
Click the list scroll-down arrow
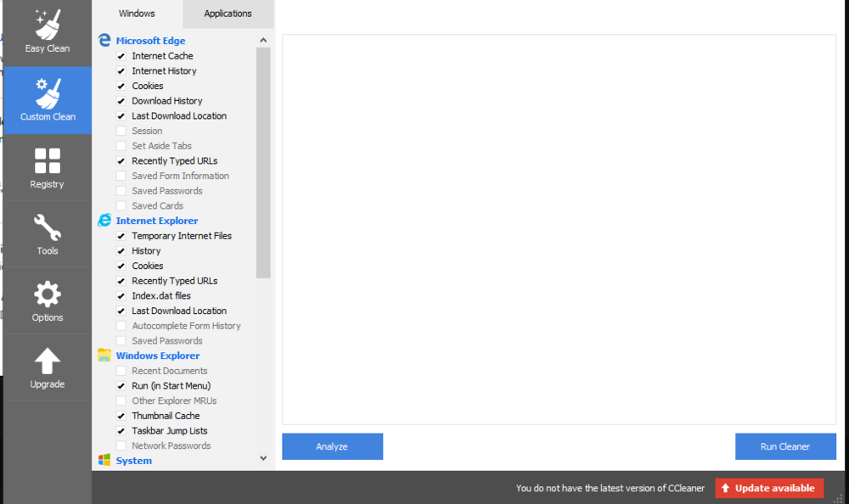263,458
